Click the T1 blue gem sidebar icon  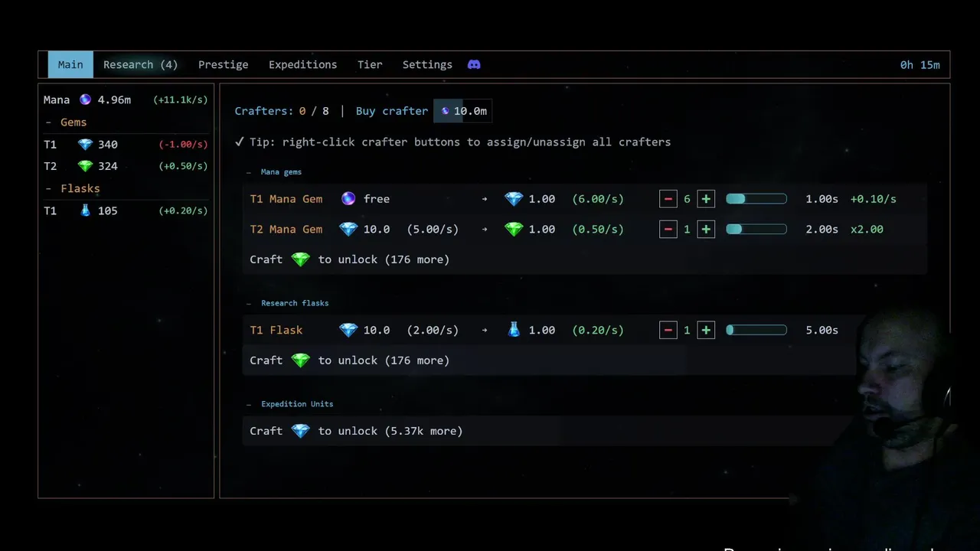pyautogui.click(x=85, y=145)
